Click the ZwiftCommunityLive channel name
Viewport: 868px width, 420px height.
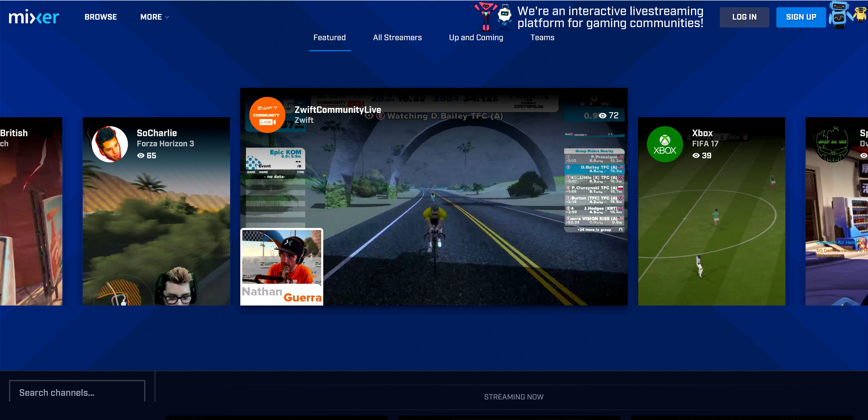coord(338,110)
